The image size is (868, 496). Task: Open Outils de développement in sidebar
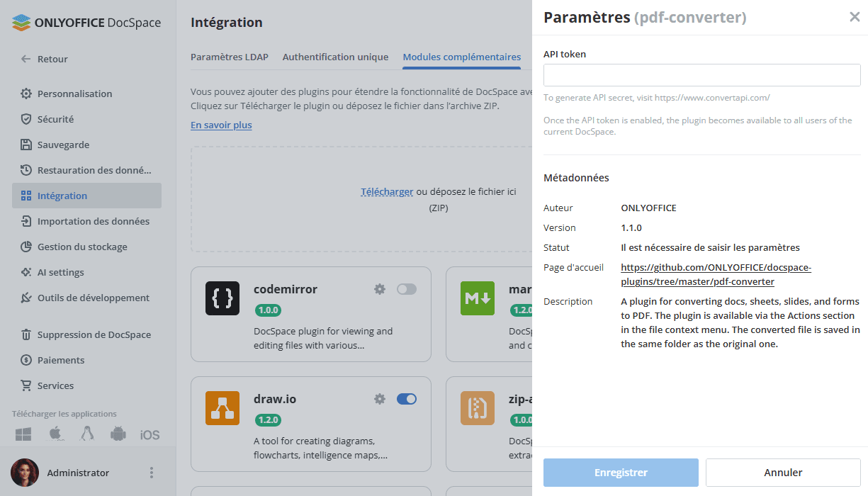point(93,298)
